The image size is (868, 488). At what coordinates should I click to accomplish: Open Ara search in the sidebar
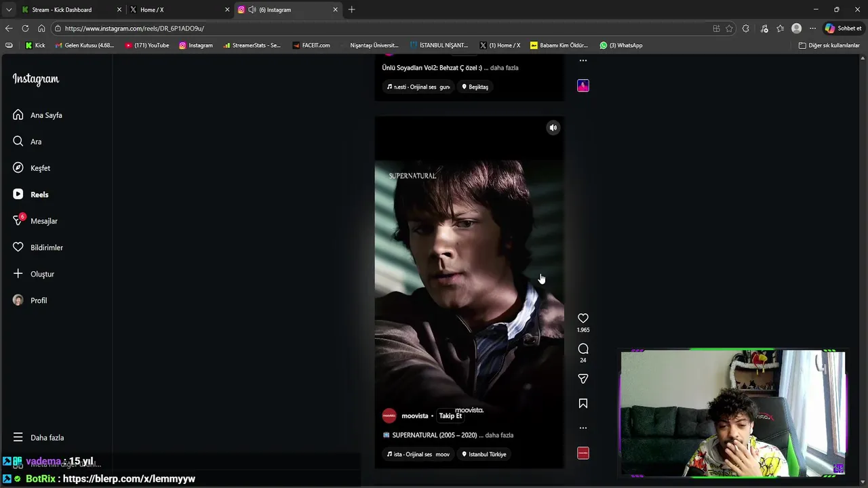pos(27,142)
